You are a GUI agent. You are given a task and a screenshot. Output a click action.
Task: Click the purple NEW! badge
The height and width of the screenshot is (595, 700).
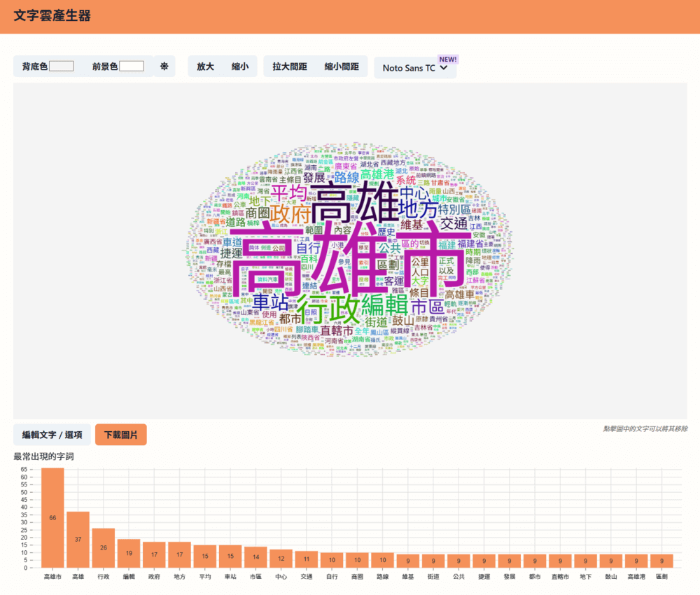coord(448,59)
